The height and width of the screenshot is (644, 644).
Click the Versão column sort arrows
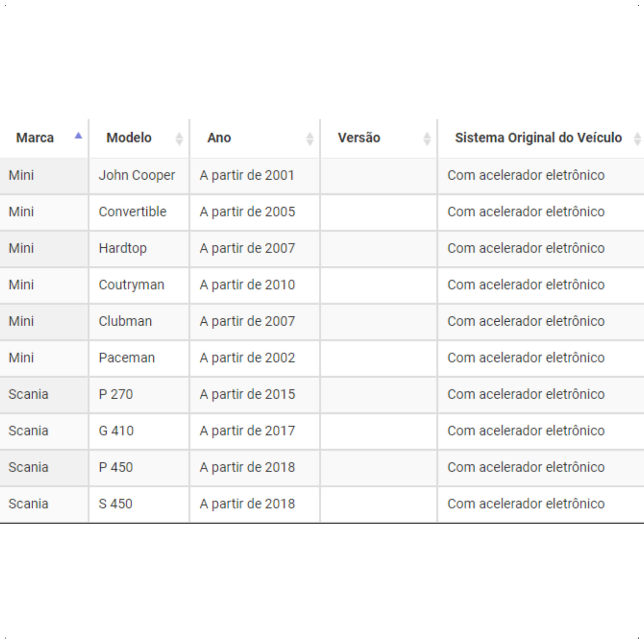[x=427, y=139]
